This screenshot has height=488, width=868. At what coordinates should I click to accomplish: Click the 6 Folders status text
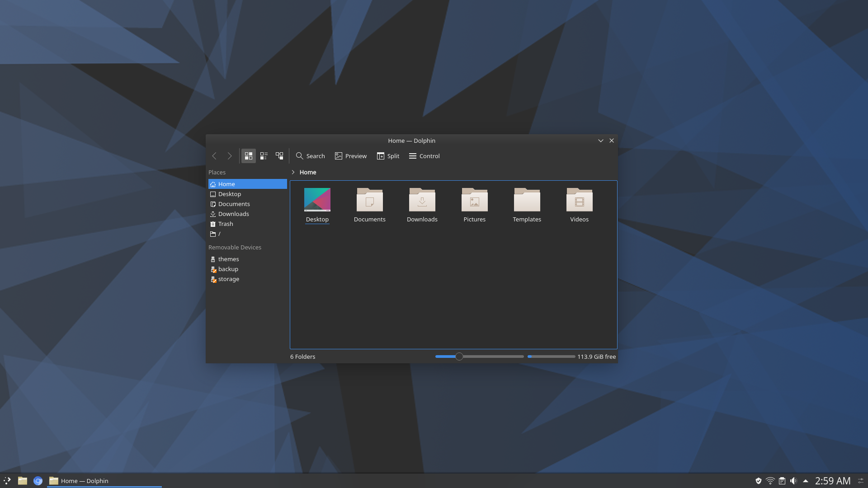click(x=303, y=357)
